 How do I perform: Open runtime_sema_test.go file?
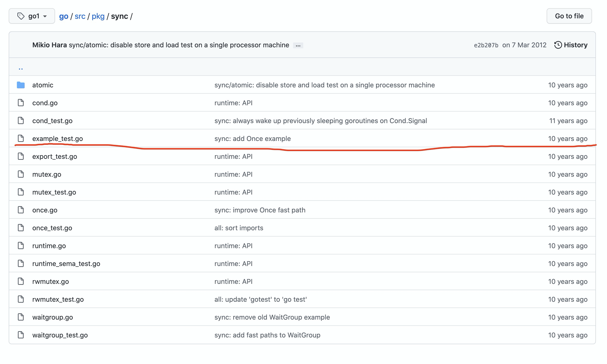pyautogui.click(x=66, y=264)
